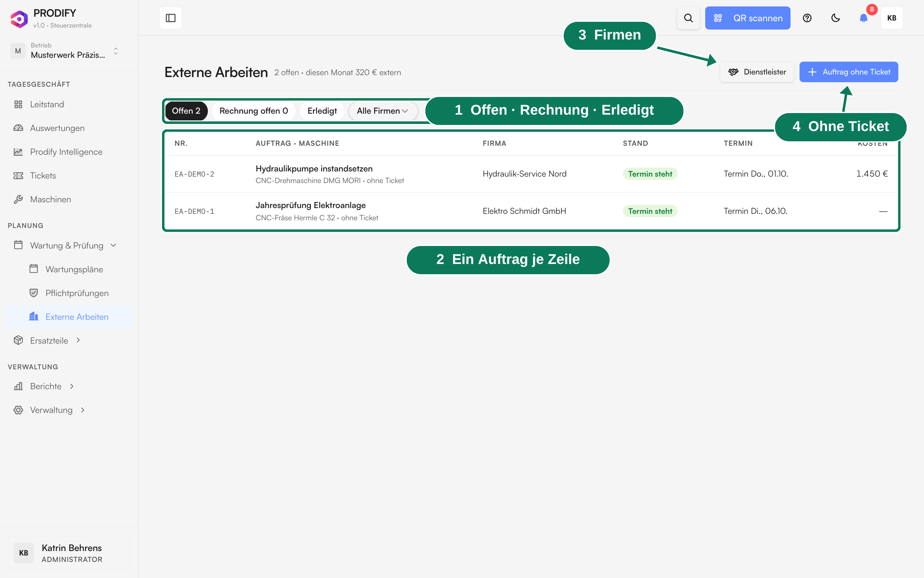Screen dimensions: 924x578
Task: Toggle dark mode moon icon
Action: pos(835,18)
